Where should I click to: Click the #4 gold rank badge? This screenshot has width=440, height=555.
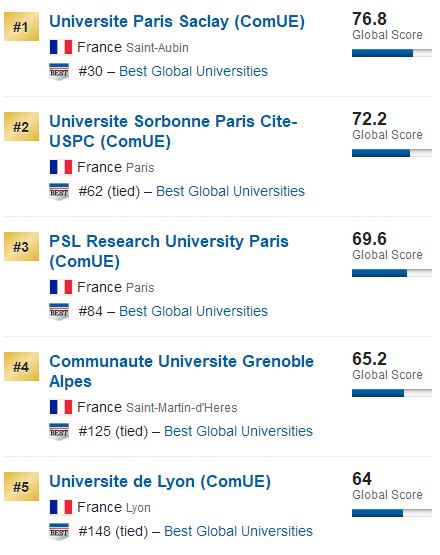click(x=21, y=367)
